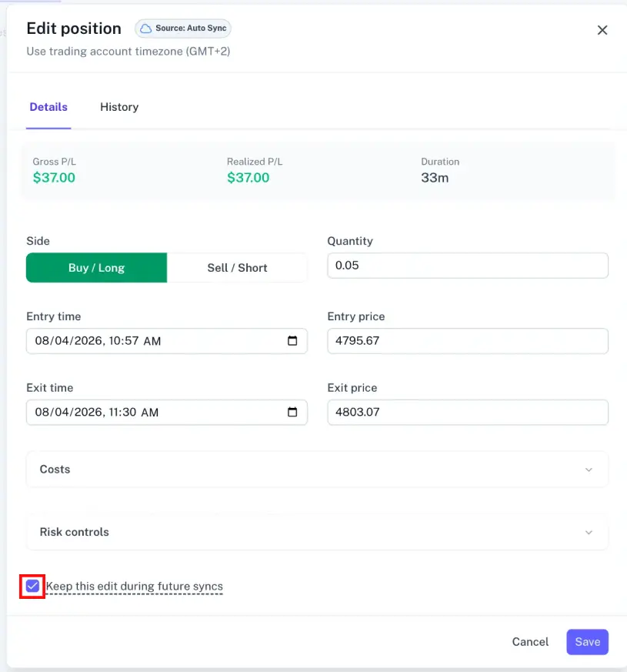Select the Details tab

tap(48, 107)
